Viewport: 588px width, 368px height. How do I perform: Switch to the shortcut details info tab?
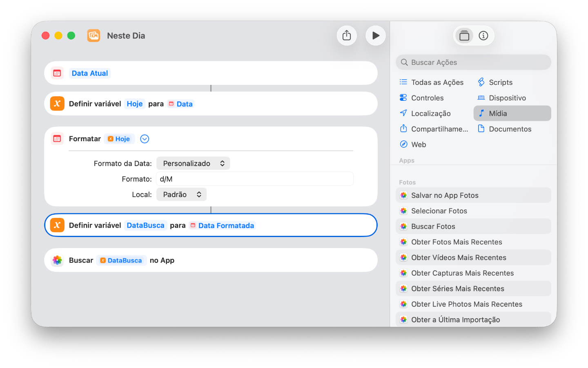point(483,35)
